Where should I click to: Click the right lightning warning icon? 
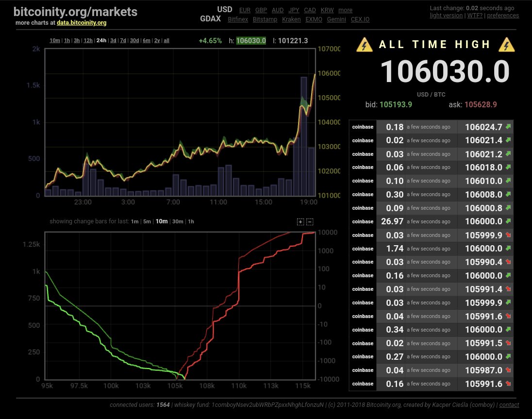pos(506,45)
